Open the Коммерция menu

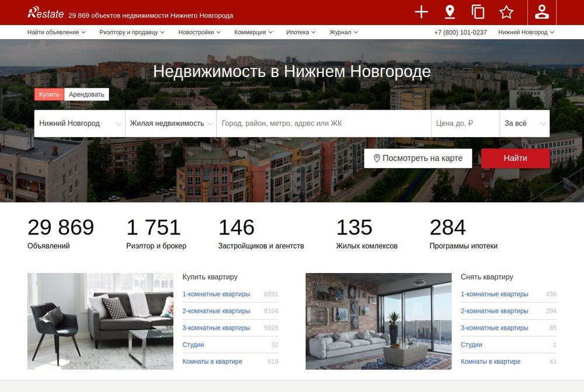pos(253,32)
